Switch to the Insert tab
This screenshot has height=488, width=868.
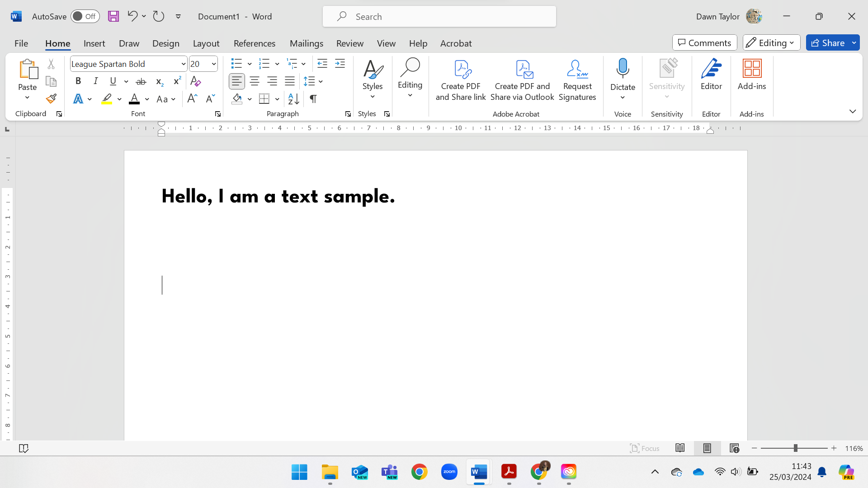(x=94, y=43)
